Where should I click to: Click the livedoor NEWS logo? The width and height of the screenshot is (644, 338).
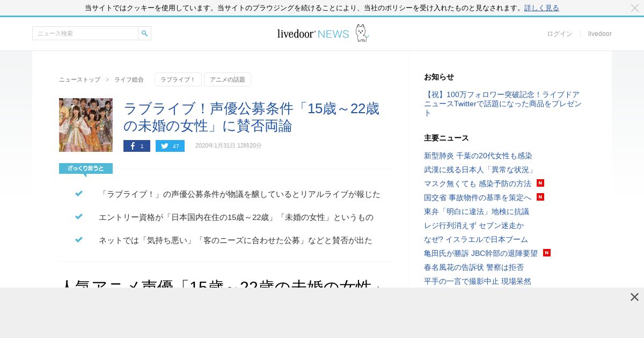(x=313, y=34)
